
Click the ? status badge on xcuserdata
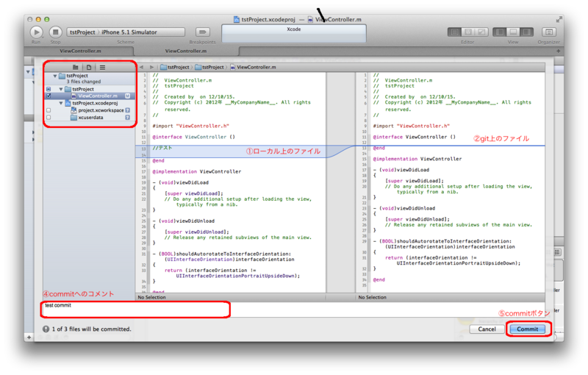(x=127, y=118)
